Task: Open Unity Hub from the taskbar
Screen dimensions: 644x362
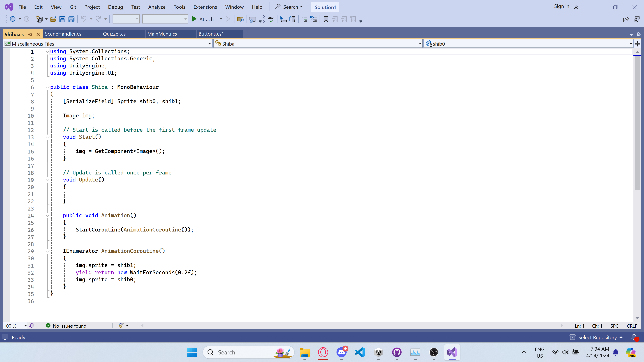Action: pos(378,352)
